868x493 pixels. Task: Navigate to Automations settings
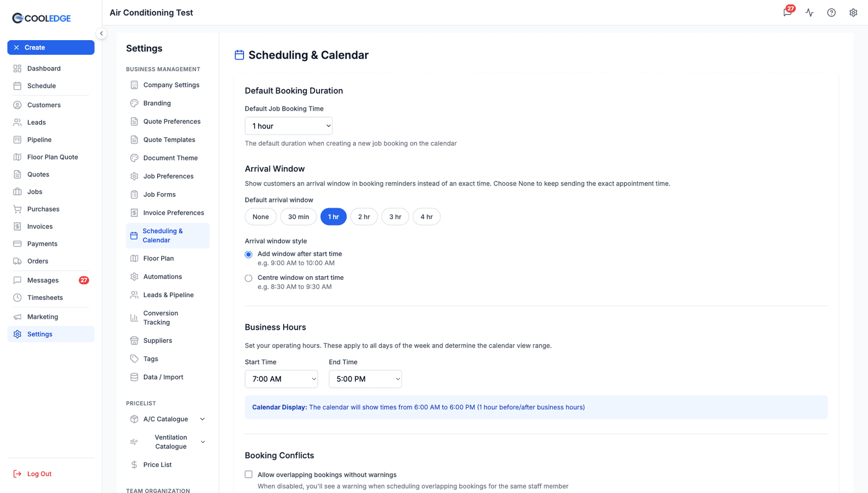tap(168, 277)
